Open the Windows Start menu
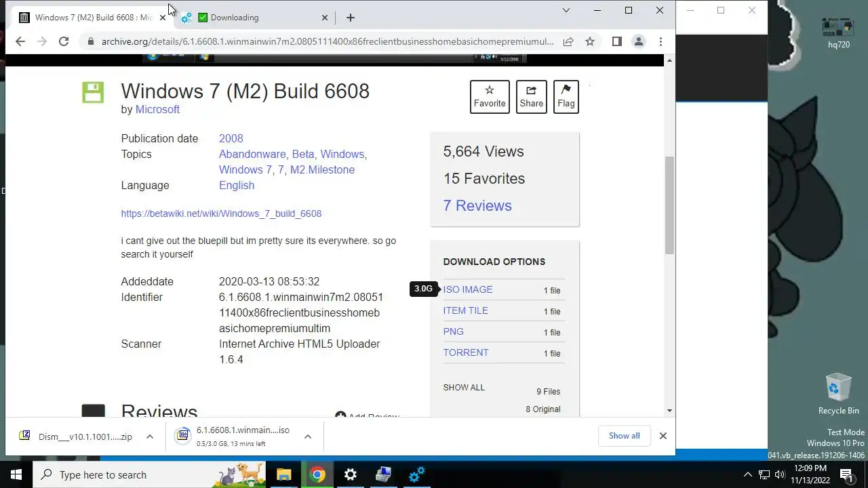The height and width of the screenshot is (488, 868). [x=16, y=474]
